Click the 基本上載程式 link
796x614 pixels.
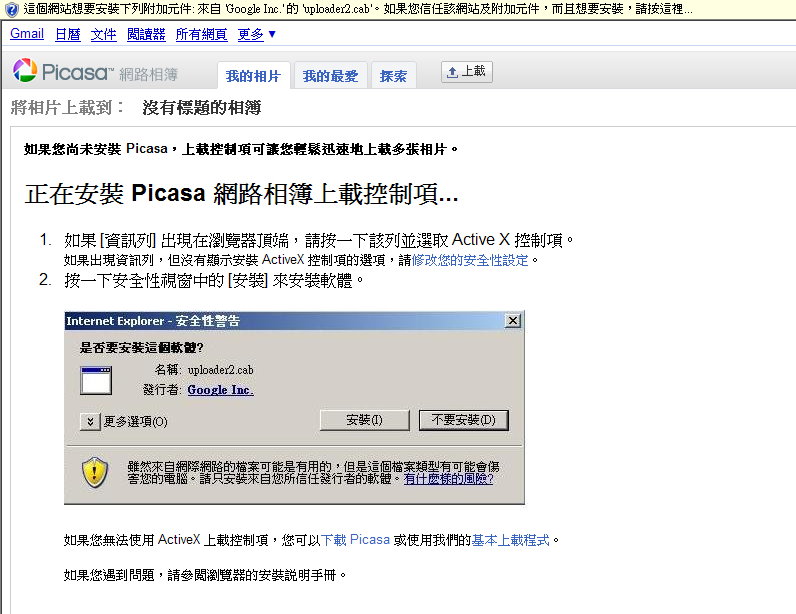[x=511, y=539]
